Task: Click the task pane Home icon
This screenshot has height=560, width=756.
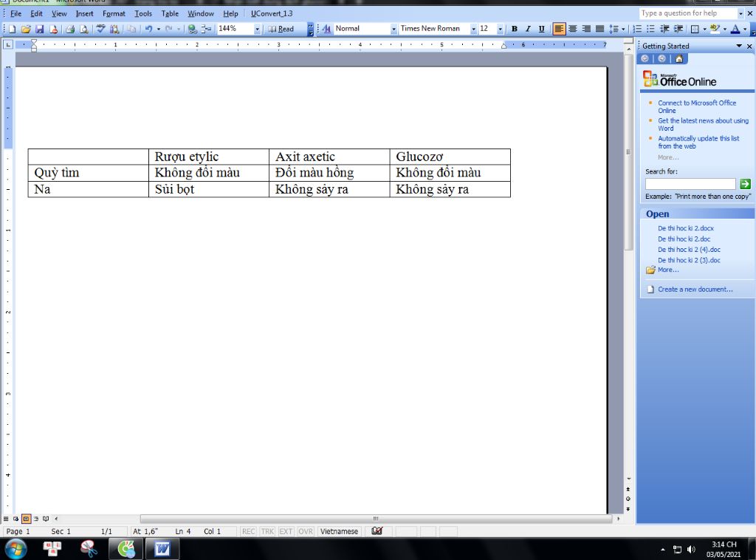Action: coord(679,59)
